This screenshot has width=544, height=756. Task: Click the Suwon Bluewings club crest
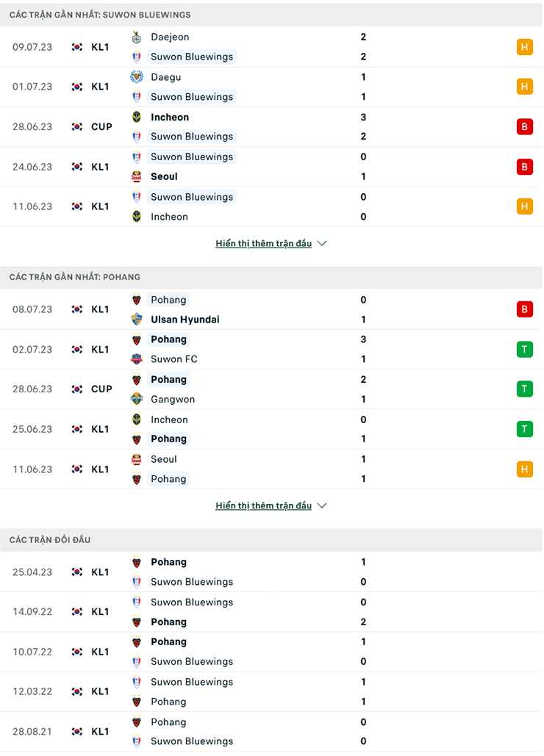tap(135, 57)
